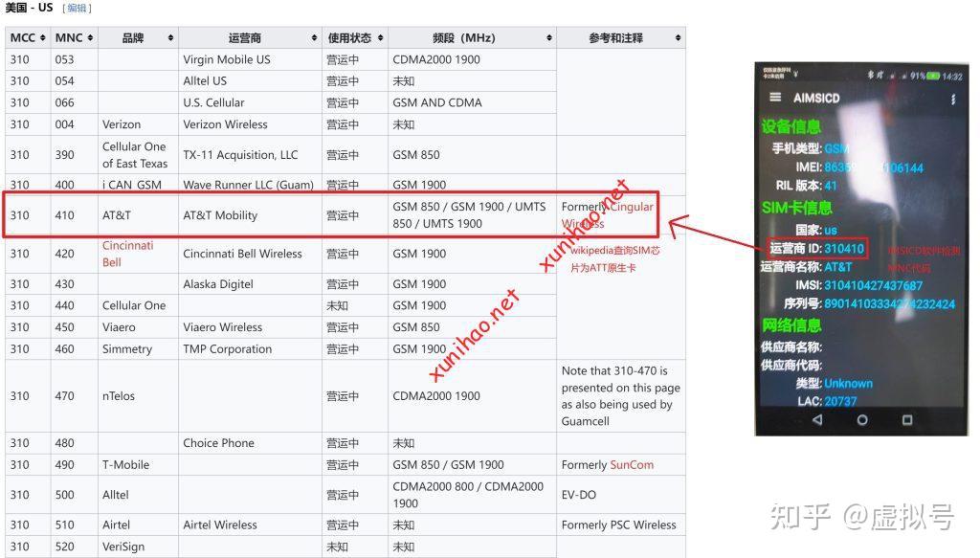Open the AIMSICD navigation drawer menu
980x558 pixels.
[x=774, y=97]
